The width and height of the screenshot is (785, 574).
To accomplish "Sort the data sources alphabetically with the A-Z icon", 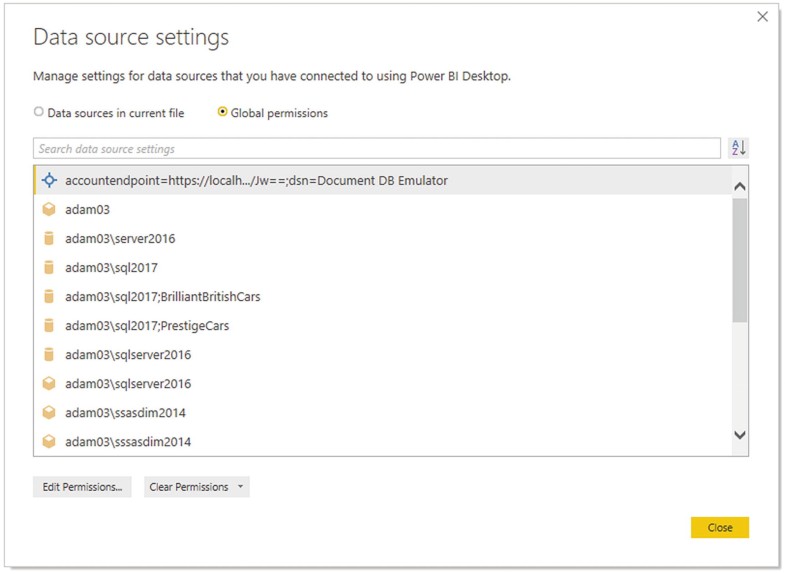I will click(738, 148).
